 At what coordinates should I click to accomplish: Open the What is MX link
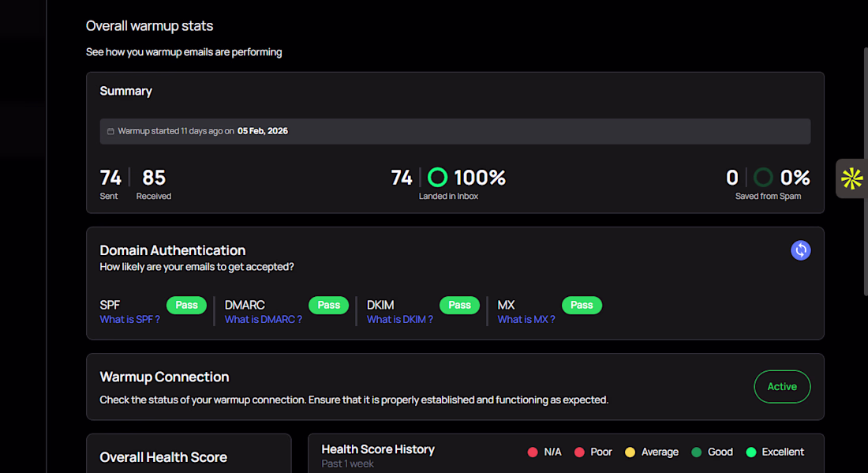point(526,320)
